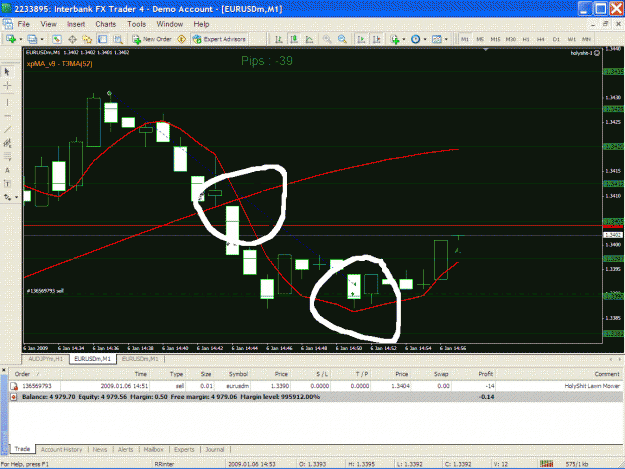The width and height of the screenshot is (625, 469).
Task: Expand new chart dropdown arrow
Action: [20, 39]
